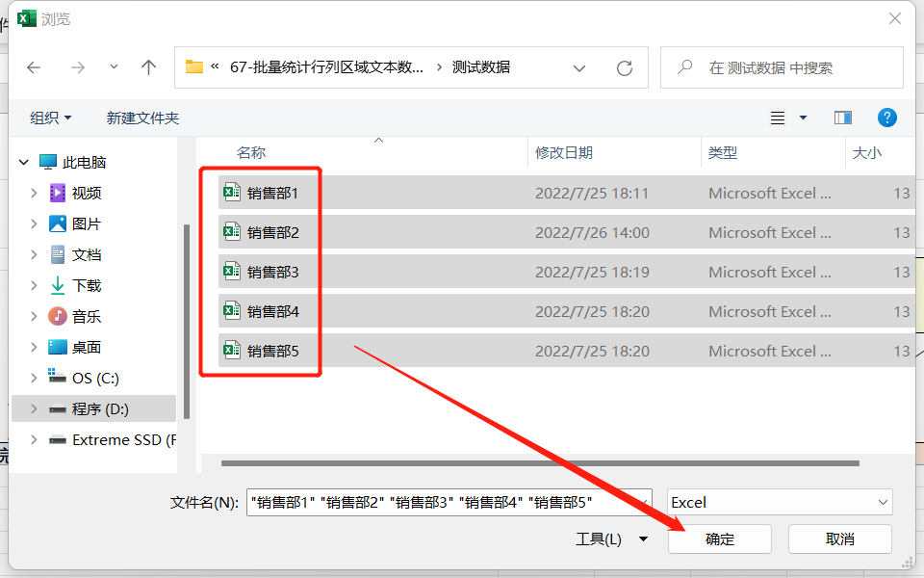Expand the 文档 folder node
This screenshot has height=578, width=924.
pyautogui.click(x=34, y=254)
